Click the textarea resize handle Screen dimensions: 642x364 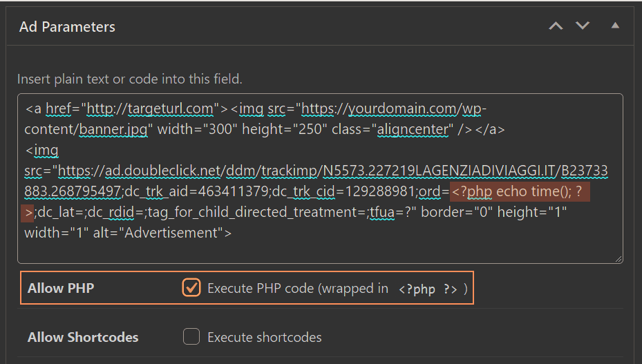618,258
